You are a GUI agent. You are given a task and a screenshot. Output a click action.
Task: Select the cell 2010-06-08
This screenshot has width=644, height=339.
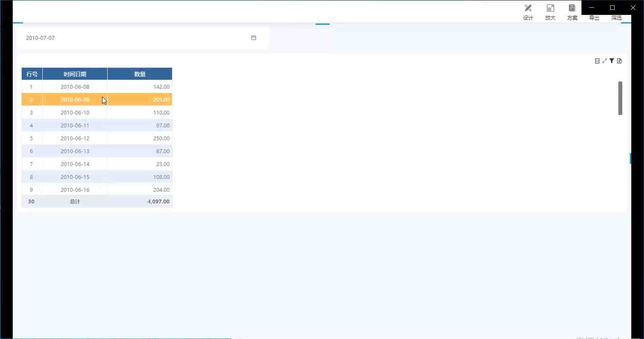[x=75, y=87]
